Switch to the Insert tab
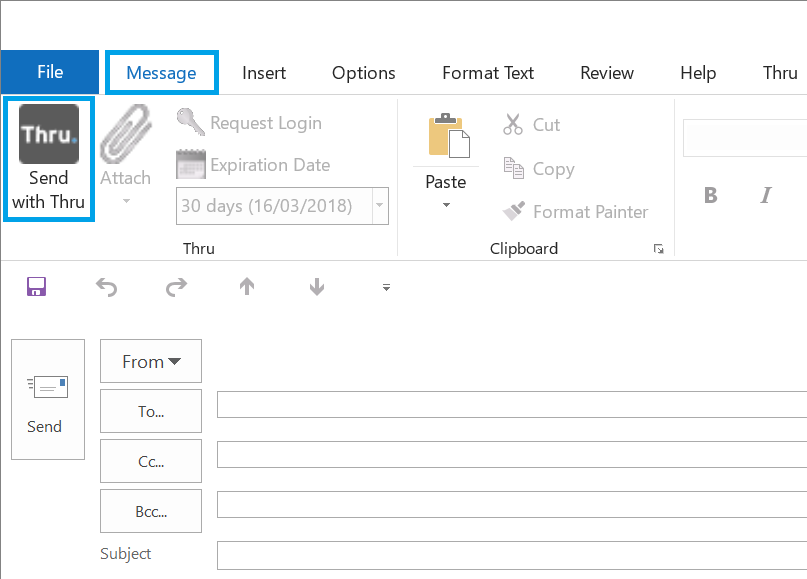Image resolution: width=807 pixels, height=579 pixels. [264, 73]
